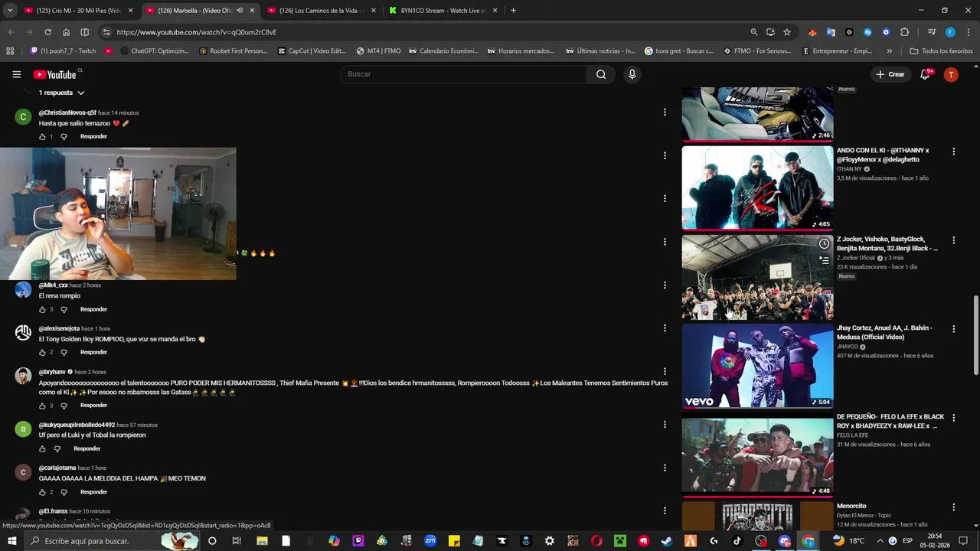
Task: Reply to @carlajotama comment
Action: tap(93, 492)
